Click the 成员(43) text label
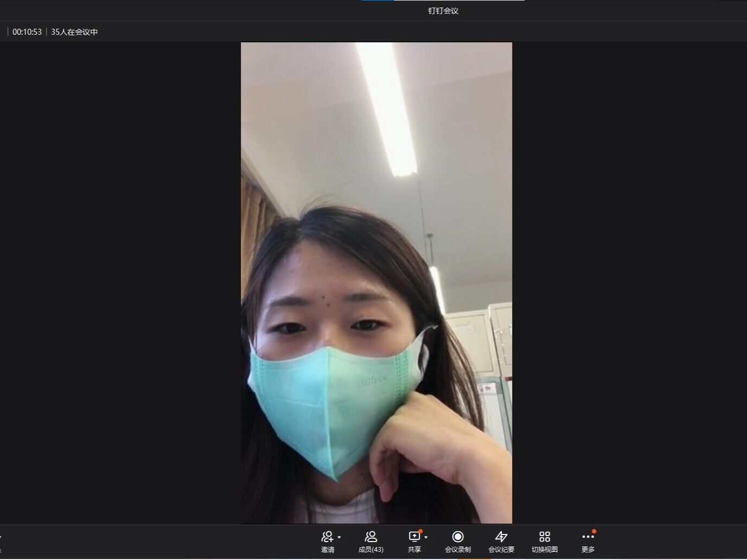 [371, 550]
